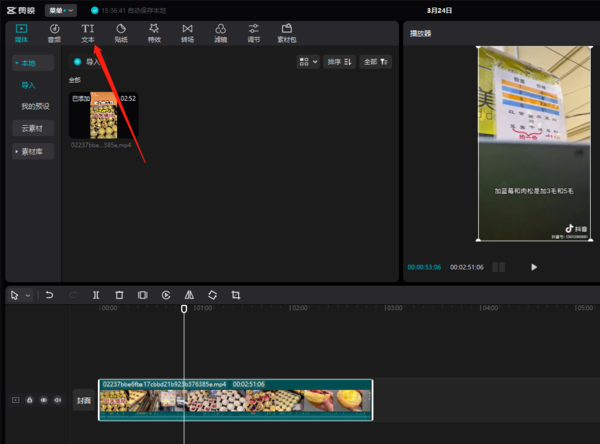Toggle the track lock icon
This screenshot has height=444, width=600.
pyautogui.click(x=29, y=400)
